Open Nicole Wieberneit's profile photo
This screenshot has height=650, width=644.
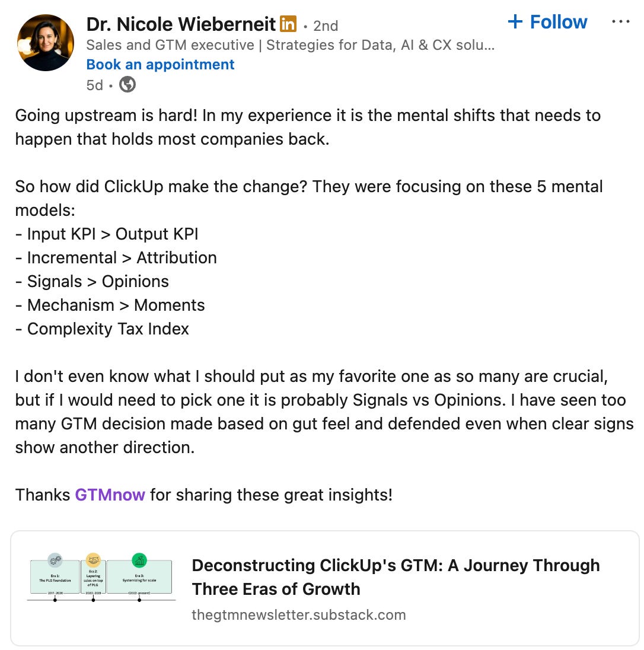point(46,43)
